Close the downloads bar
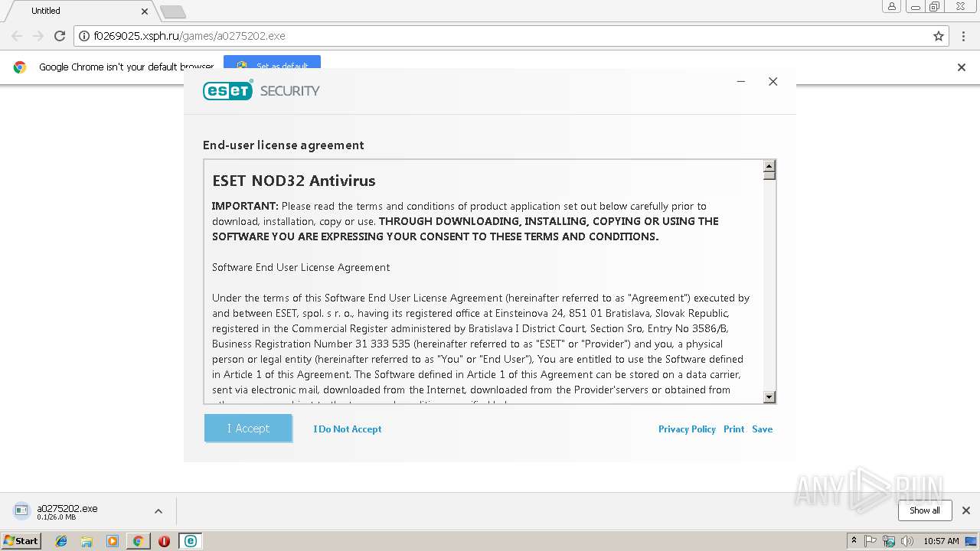 tap(966, 510)
